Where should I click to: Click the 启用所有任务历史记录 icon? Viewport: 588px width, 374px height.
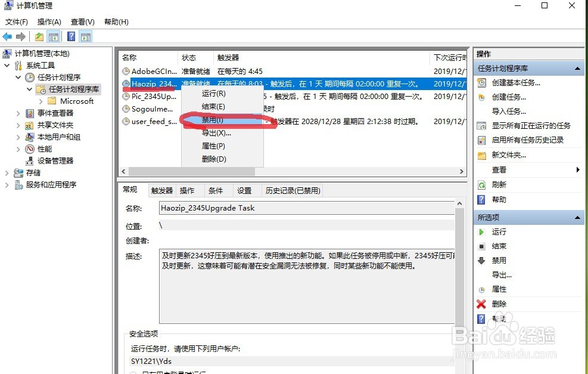[x=481, y=140]
